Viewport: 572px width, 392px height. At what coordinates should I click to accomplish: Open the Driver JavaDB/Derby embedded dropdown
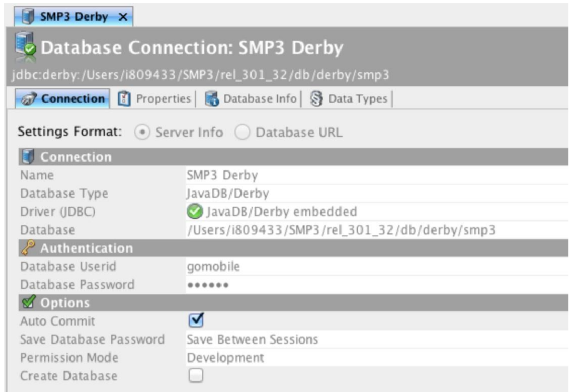tap(377, 212)
